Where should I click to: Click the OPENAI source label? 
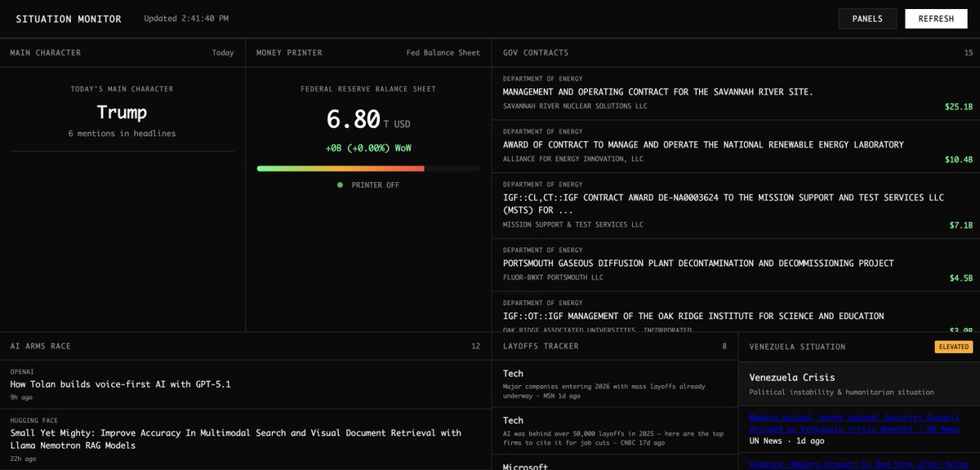point(22,371)
